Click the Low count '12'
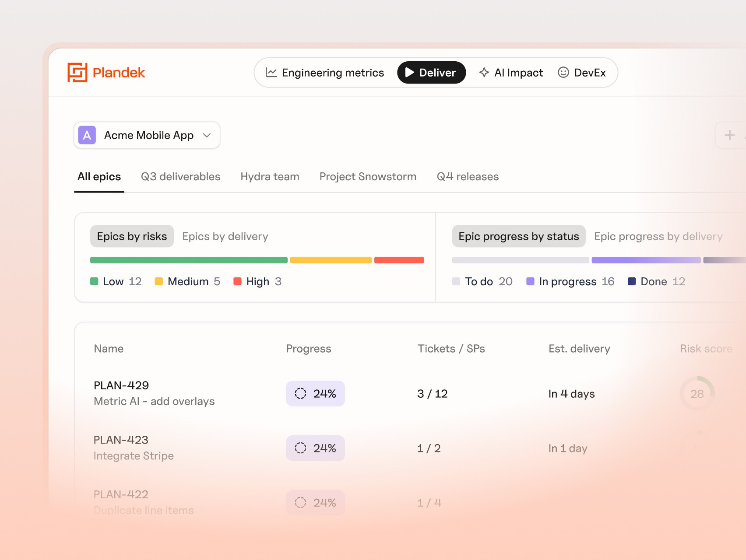This screenshot has height=560, width=746. (x=135, y=281)
